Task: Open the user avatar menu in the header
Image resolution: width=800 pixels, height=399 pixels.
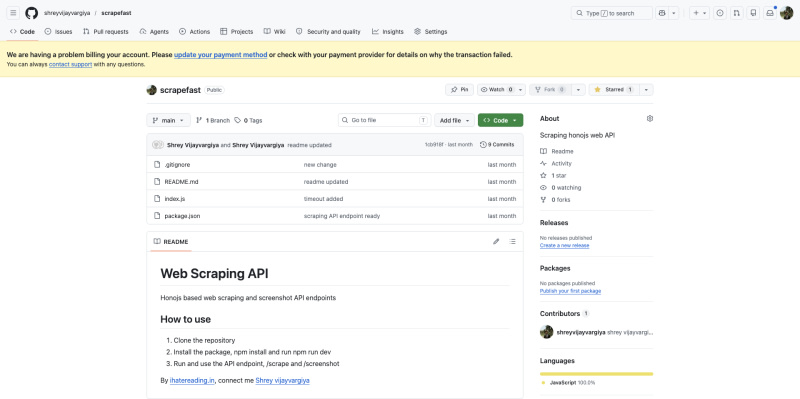Action: [786, 13]
